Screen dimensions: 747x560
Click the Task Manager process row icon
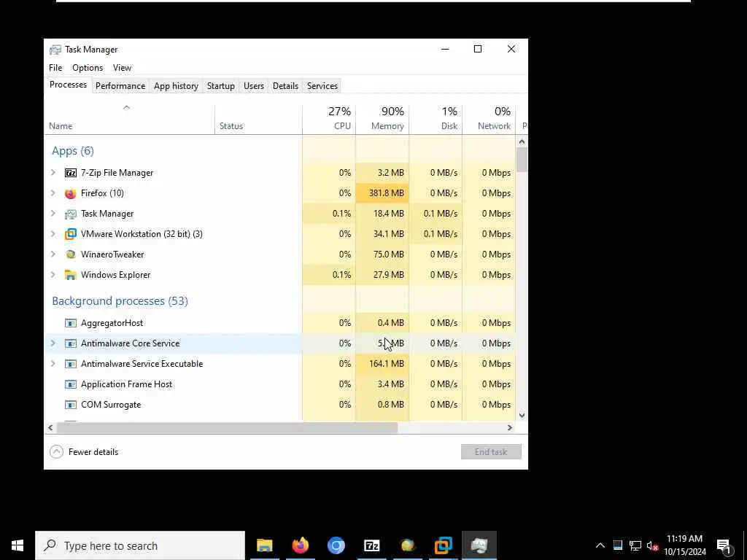71,214
